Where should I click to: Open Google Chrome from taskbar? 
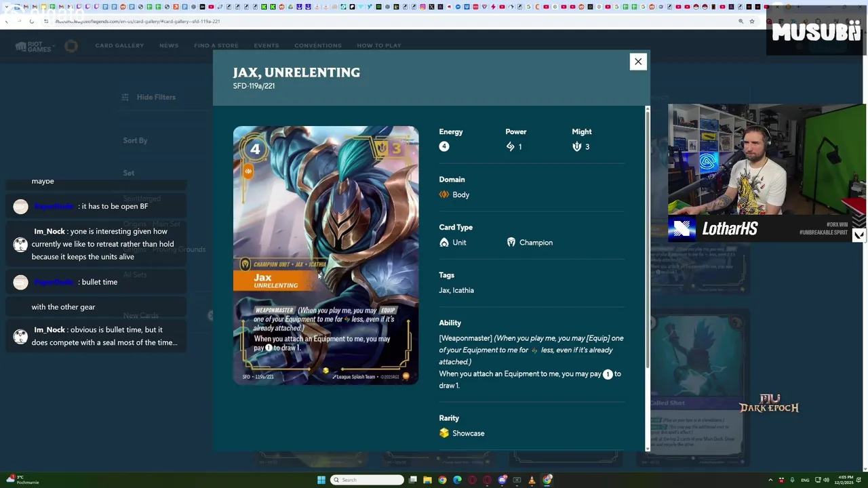pyautogui.click(x=442, y=480)
